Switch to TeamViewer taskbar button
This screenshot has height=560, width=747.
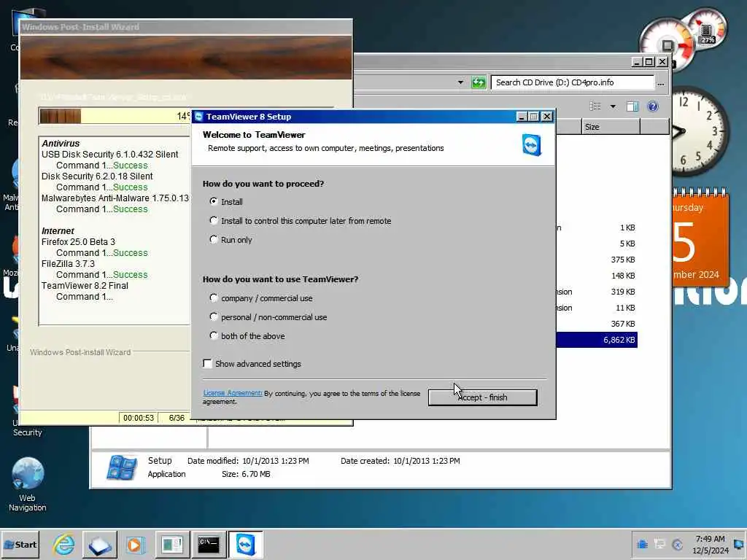coord(245,544)
